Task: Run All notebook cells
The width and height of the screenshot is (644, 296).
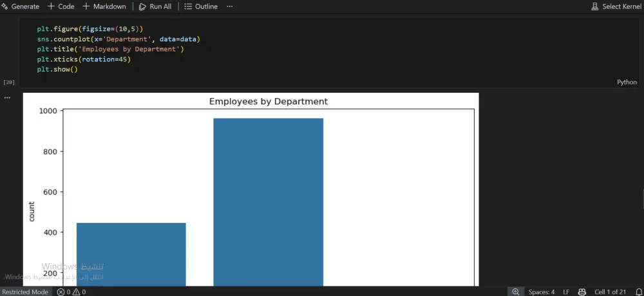Action: click(155, 6)
